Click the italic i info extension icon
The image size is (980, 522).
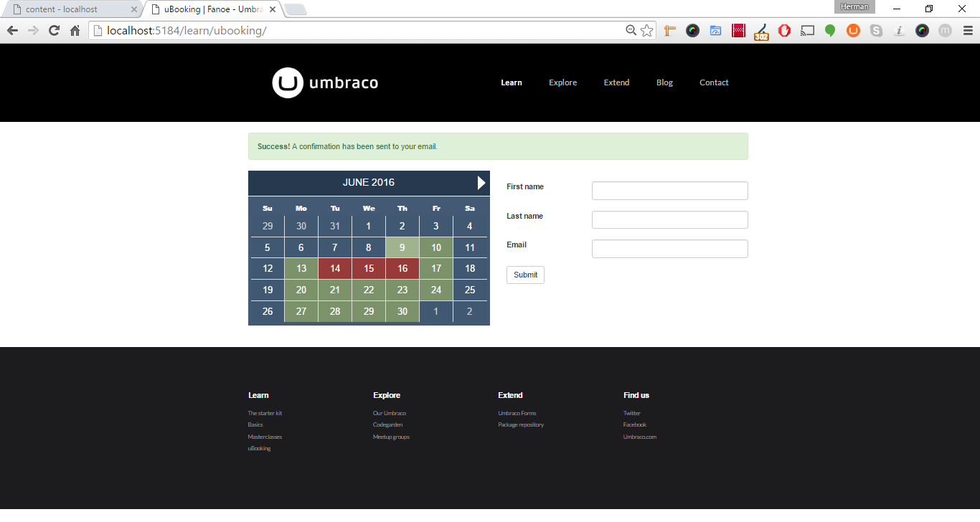899,31
